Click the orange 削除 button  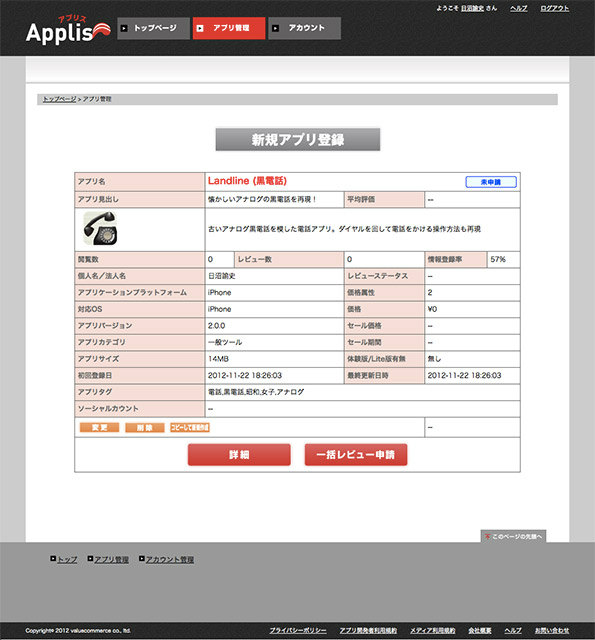(144, 427)
